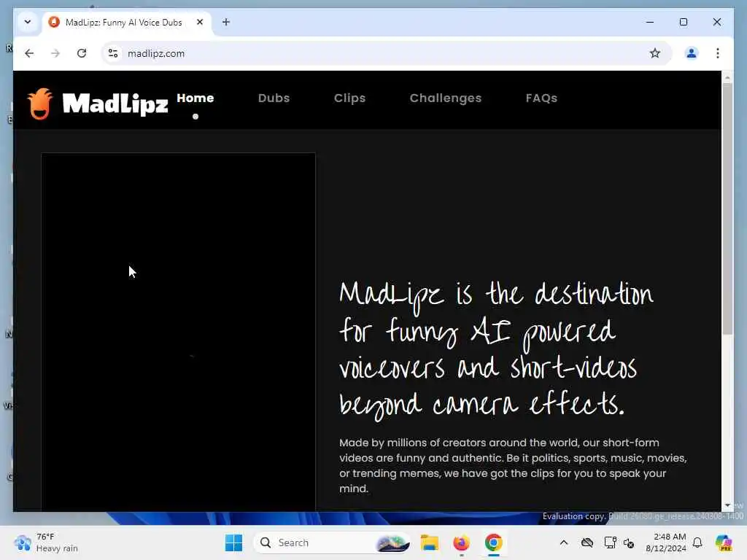Open the notifications bell
This screenshot has height=560, width=747.
697,542
